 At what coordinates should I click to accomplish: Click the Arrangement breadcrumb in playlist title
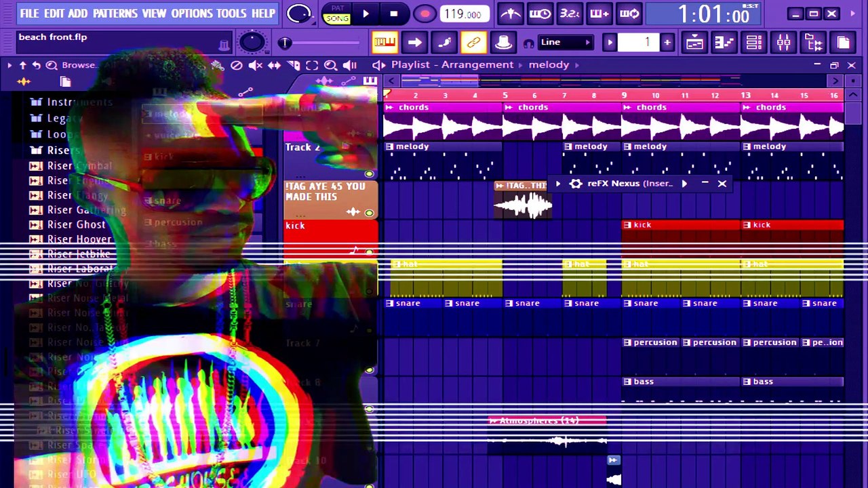point(477,64)
